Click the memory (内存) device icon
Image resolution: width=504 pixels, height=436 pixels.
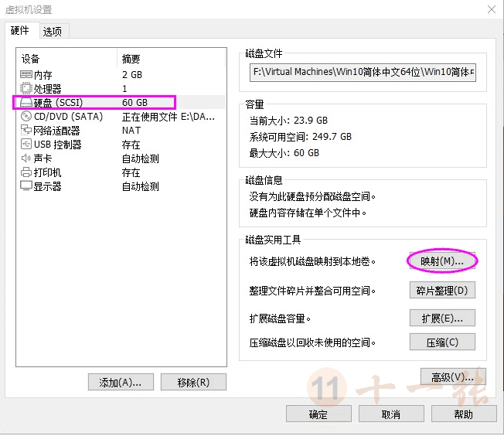26,75
